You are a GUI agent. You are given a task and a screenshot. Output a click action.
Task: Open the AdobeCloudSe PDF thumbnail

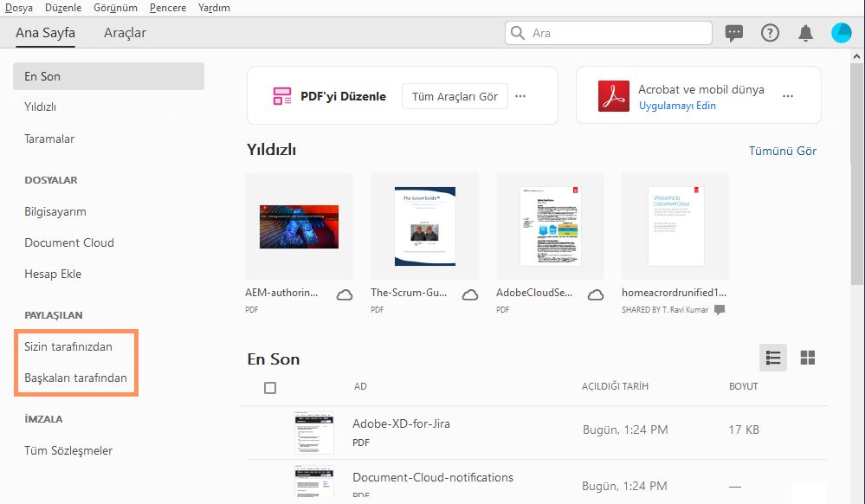[550, 226]
